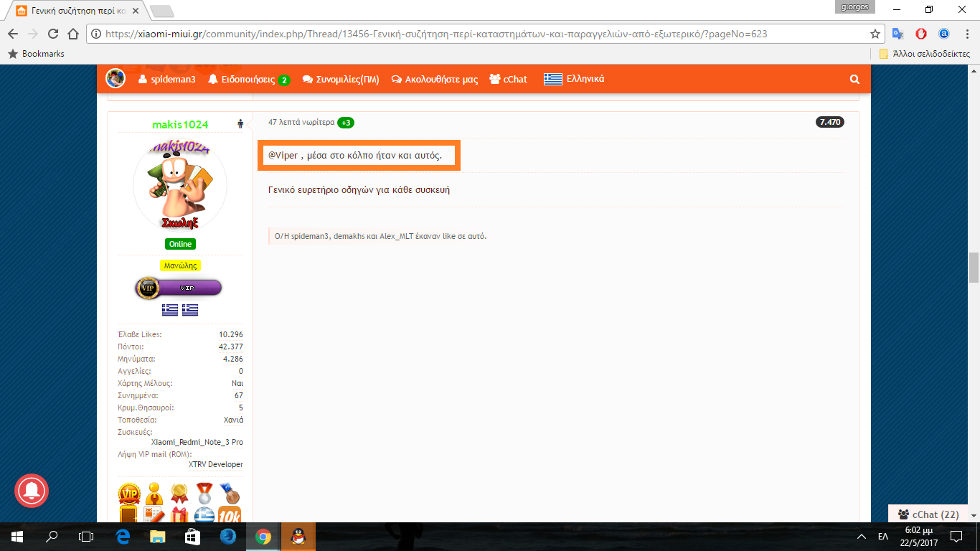Image resolution: width=980 pixels, height=551 pixels.
Task: Open cChat from the orange navbar
Action: (x=508, y=80)
